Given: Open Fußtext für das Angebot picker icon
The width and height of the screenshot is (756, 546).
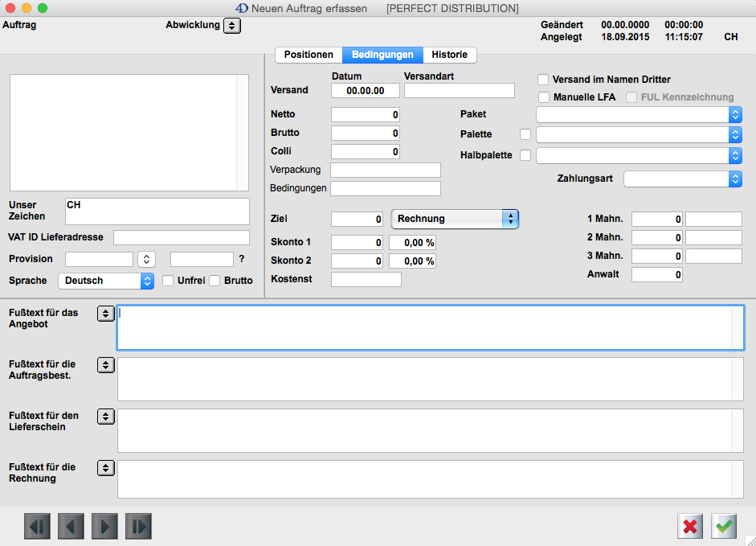Looking at the screenshot, I should pos(105,314).
